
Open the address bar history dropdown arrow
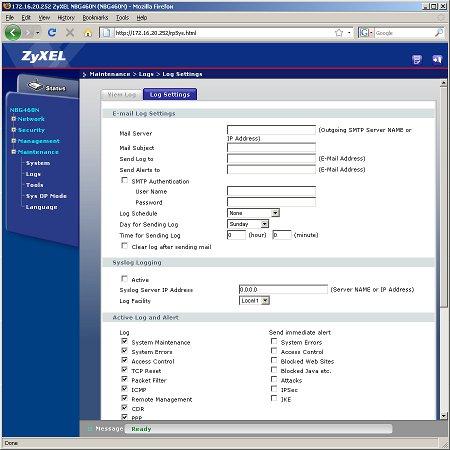coord(349,33)
